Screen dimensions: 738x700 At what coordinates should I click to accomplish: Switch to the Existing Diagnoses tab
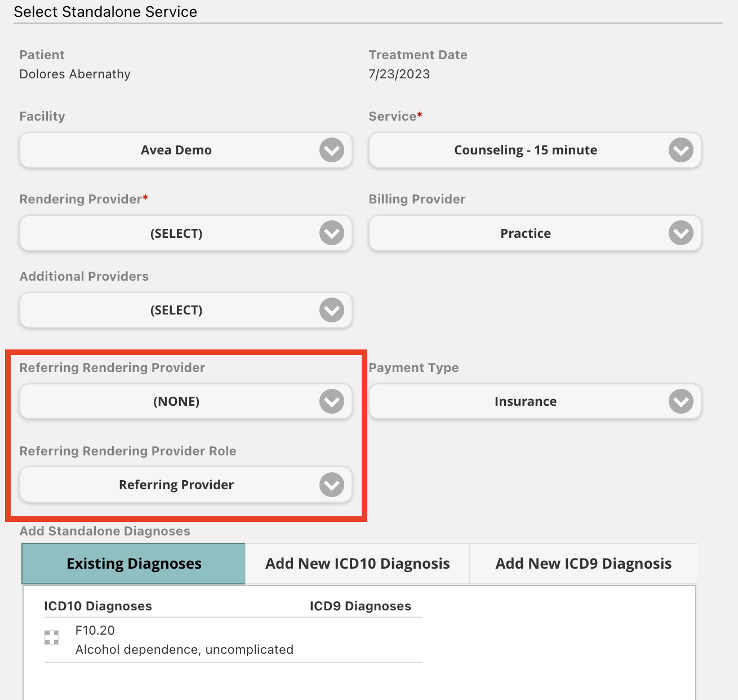click(x=133, y=563)
